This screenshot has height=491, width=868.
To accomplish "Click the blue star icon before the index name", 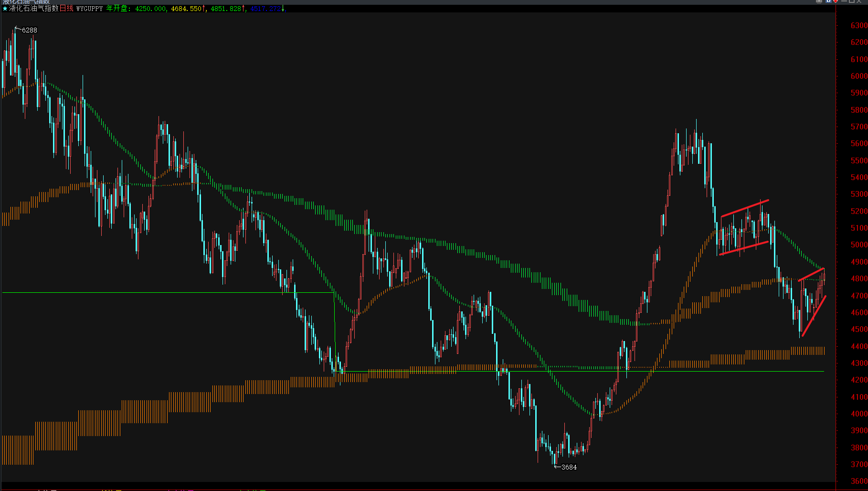I will 5,9.
